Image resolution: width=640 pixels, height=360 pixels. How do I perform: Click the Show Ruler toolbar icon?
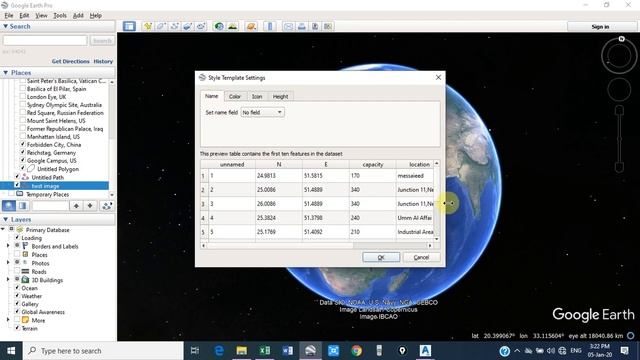coord(269,26)
